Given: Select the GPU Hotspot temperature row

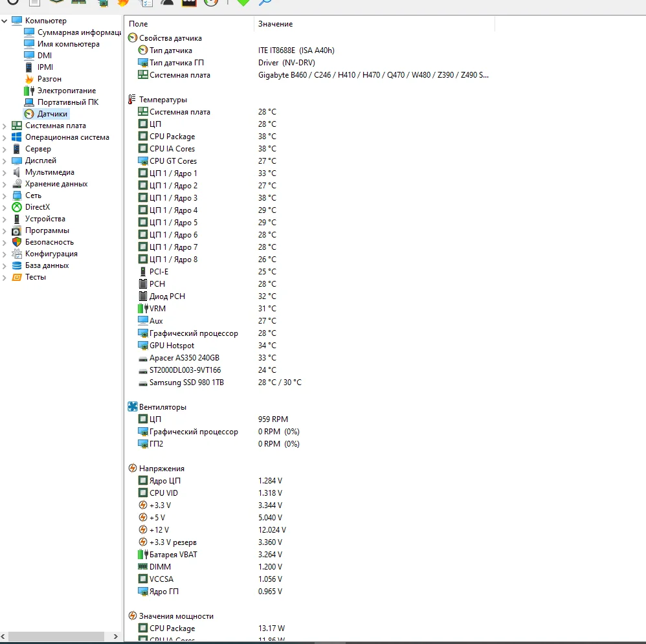Looking at the screenshot, I should [x=172, y=346].
